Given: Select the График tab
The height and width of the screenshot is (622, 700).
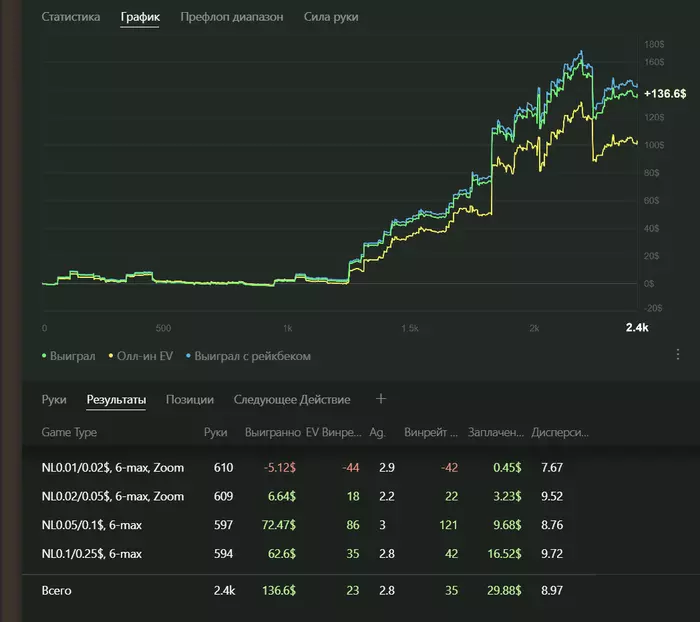Looking at the screenshot, I should click(x=140, y=17).
